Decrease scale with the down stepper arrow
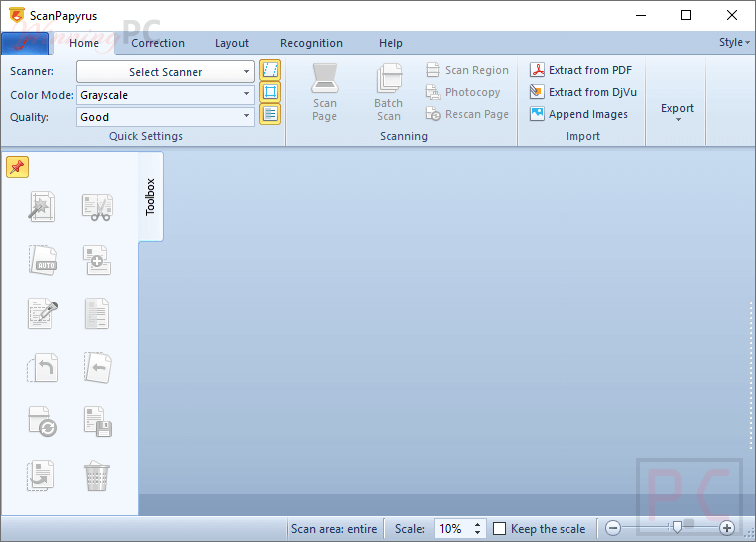 478,533
